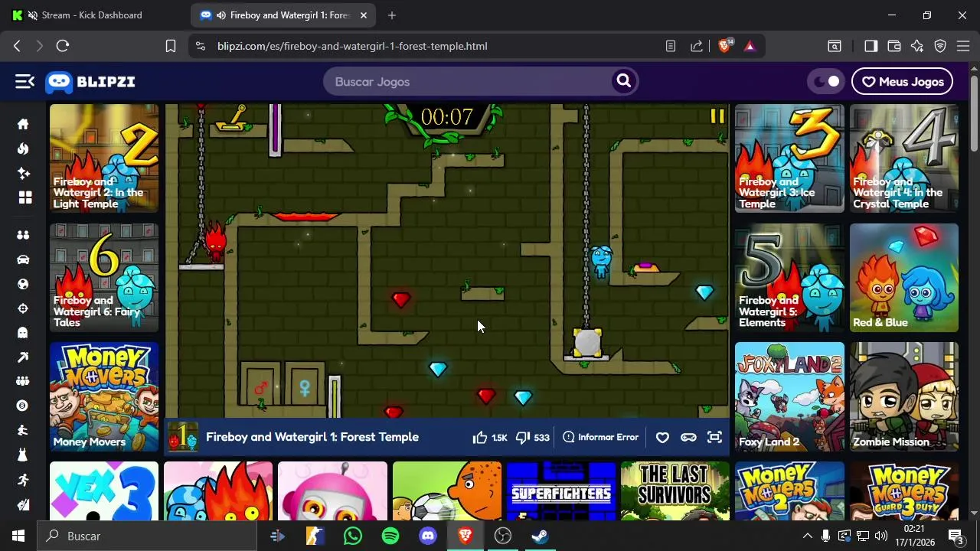Open Steam from the taskbar

(x=541, y=536)
